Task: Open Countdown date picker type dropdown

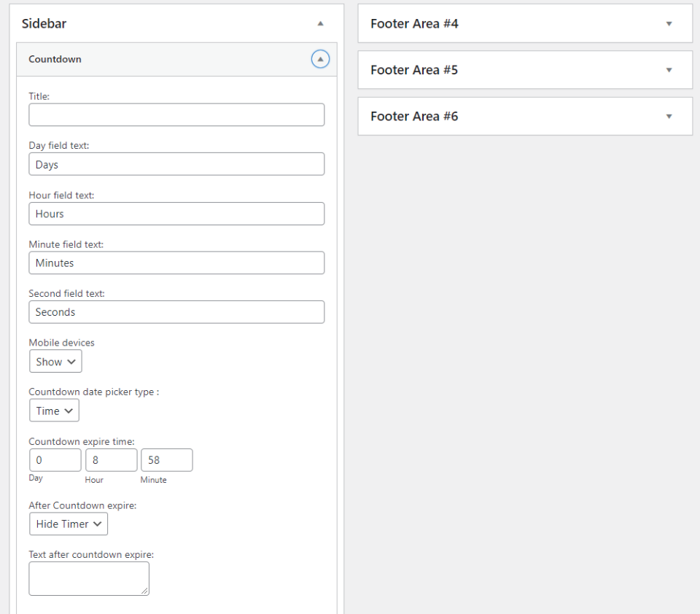Action: [54, 411]
